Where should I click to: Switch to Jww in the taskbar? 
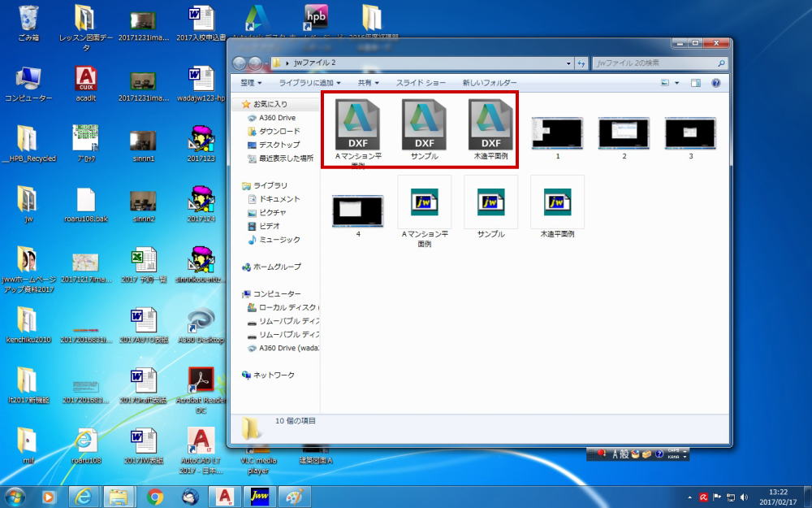[260, 497]
